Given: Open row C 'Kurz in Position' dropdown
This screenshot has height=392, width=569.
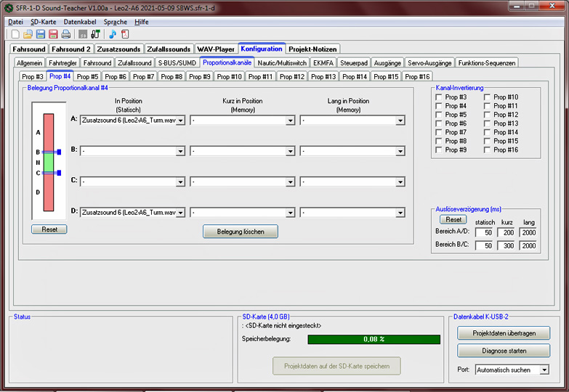Looking at the screenshot, I should pyautogui.click(x=290, y=181).
